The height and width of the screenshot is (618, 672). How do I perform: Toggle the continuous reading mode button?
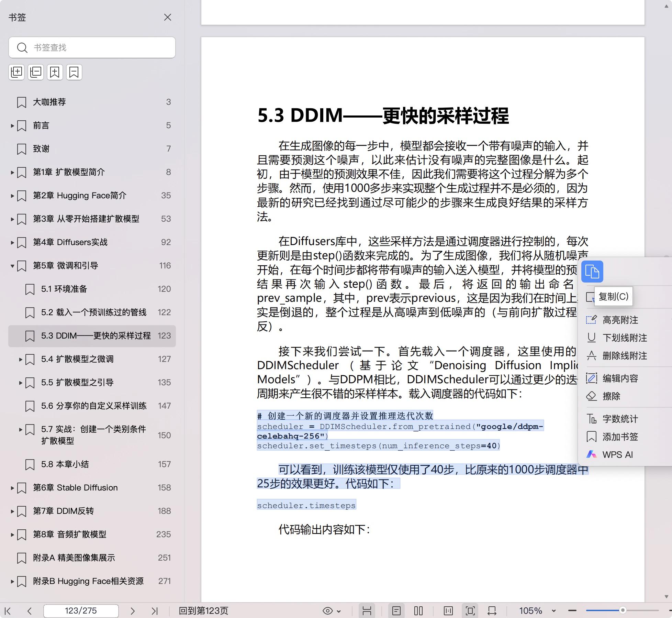pyautogui.click(x=367, y=611)
